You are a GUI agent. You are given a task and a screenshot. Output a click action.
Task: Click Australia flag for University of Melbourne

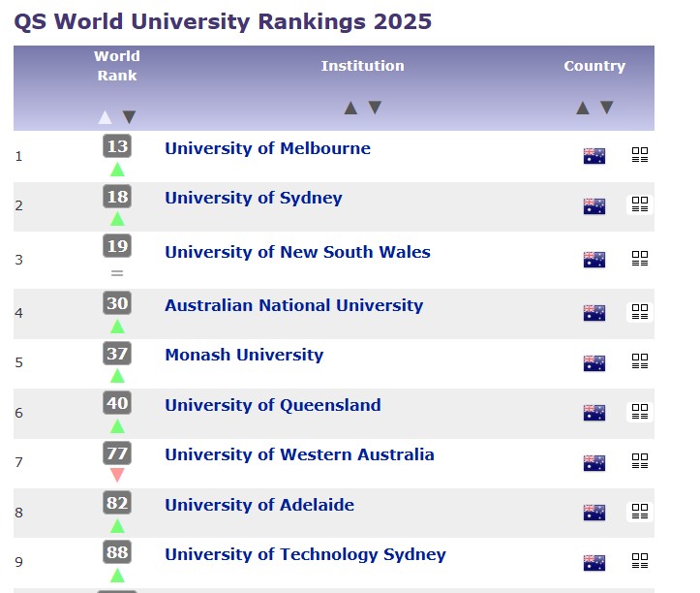coord(594,156)
